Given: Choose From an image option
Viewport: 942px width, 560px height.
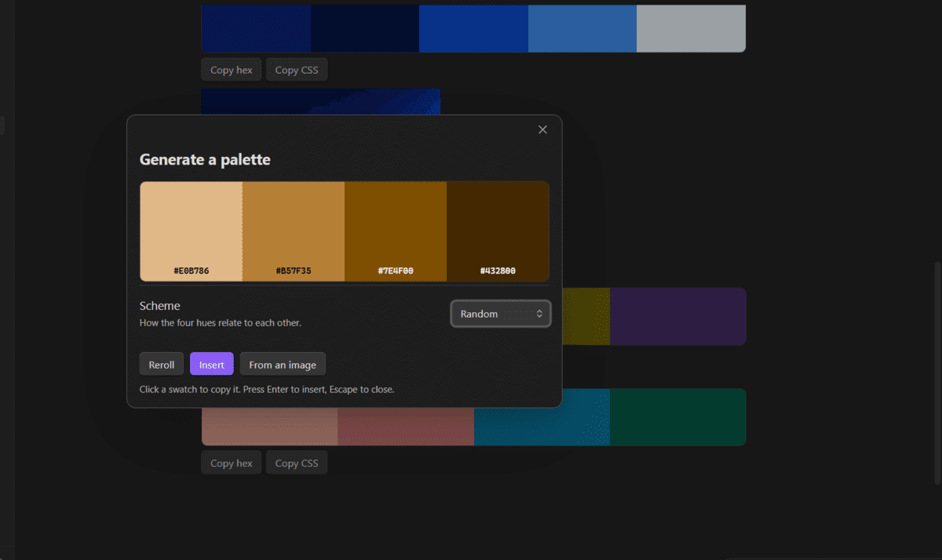Looking at the screenshot, I should click(283, 365).
